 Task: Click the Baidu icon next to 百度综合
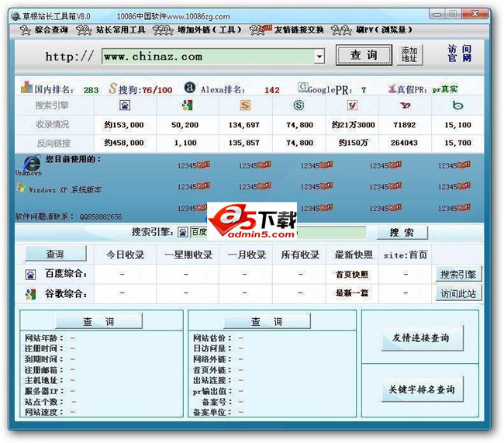tap(30, 275)
